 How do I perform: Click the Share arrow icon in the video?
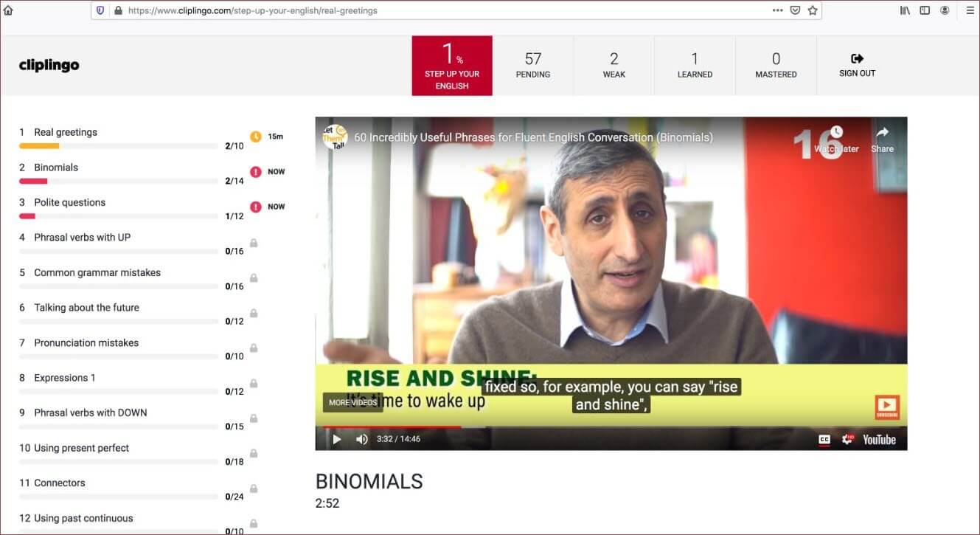[x=882, y=133]
